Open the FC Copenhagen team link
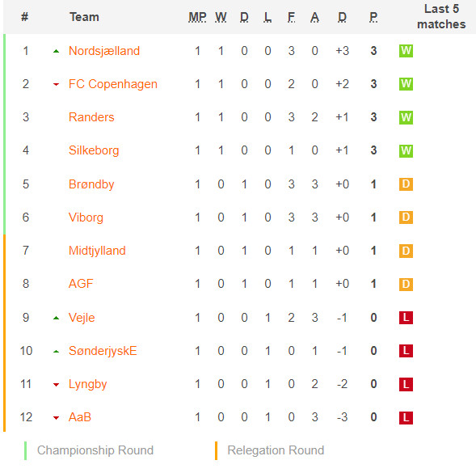Viewport: 476px width, 473px height. [x=113, y=84]
